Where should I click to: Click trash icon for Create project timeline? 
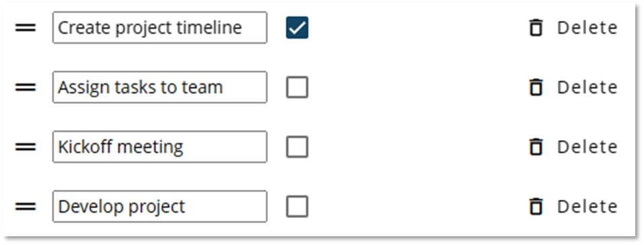point(536,28)
